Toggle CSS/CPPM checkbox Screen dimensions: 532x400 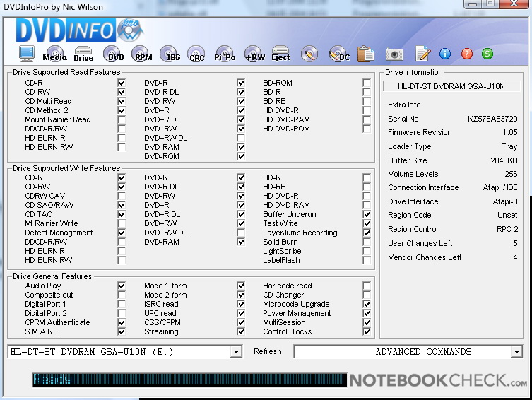[241, 322]
